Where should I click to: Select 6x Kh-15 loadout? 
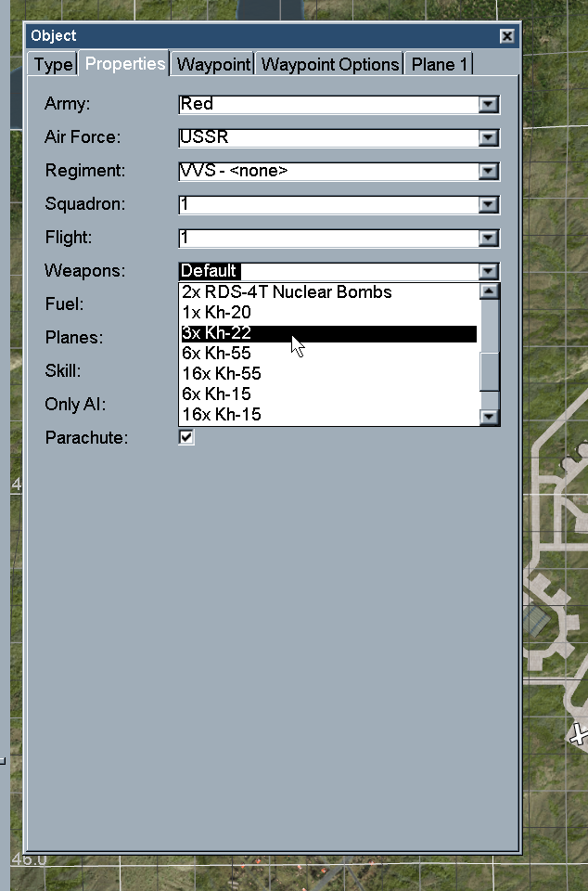[329, 394]
